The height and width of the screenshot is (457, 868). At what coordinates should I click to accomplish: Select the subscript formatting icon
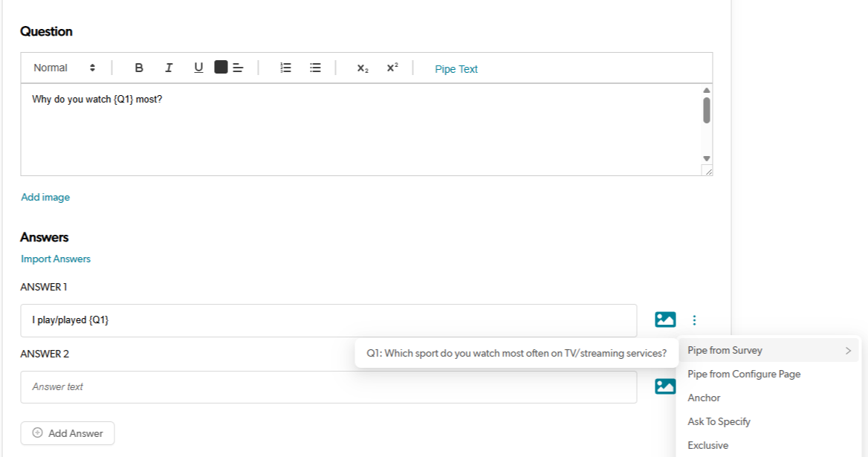click(362, 68)
